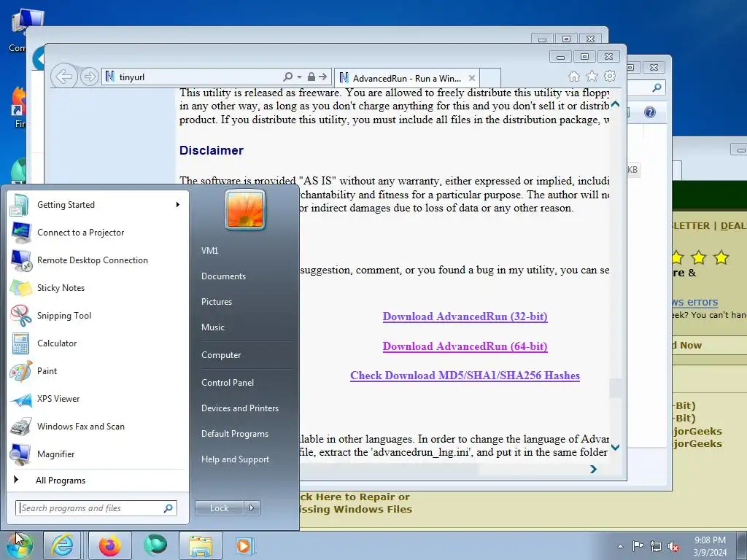
Task: Launch XPS Viewer
Action: [97, 399]
